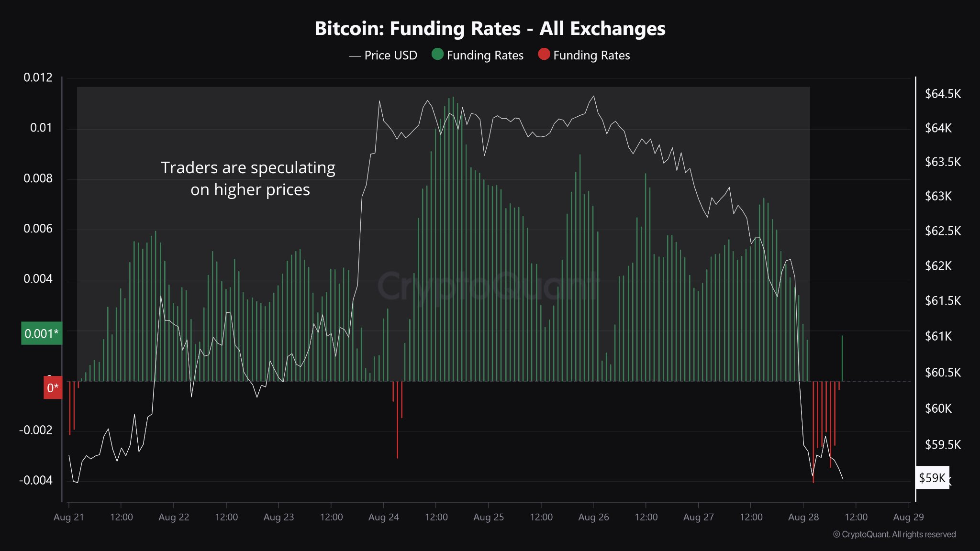Click the red 0* value badge
Viewport: 980px width, 551px height.
coord(53,387)
